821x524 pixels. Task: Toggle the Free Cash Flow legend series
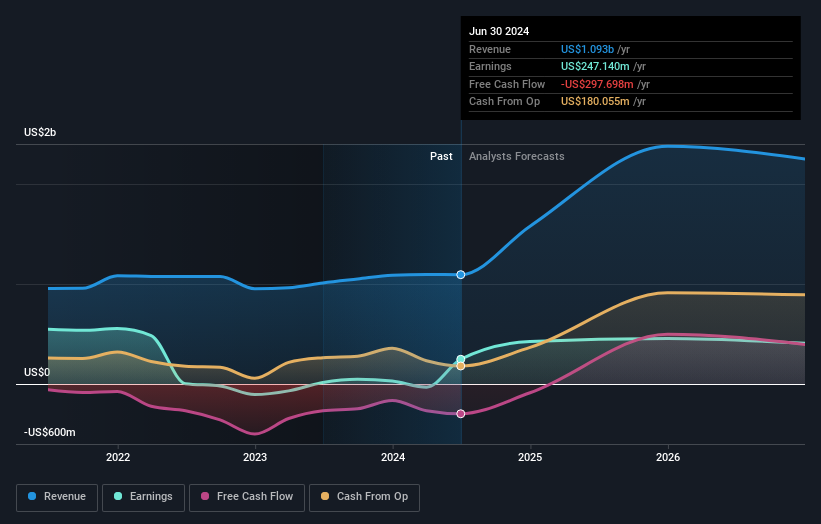[247, 497]
